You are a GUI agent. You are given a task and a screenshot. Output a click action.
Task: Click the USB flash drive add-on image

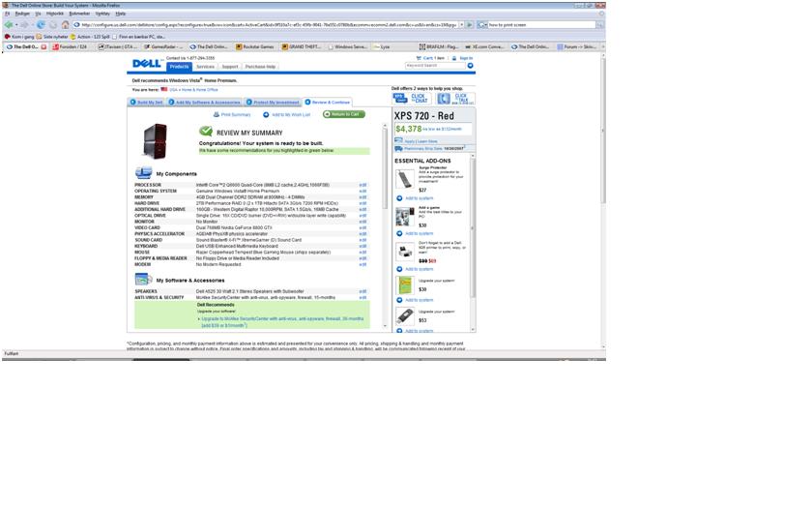pos(404,315)
